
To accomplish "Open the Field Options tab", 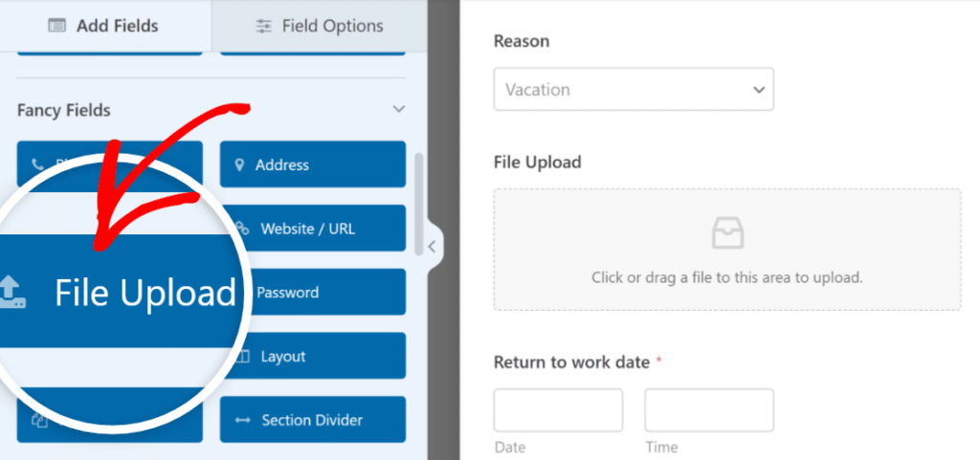I will (321, 27).
